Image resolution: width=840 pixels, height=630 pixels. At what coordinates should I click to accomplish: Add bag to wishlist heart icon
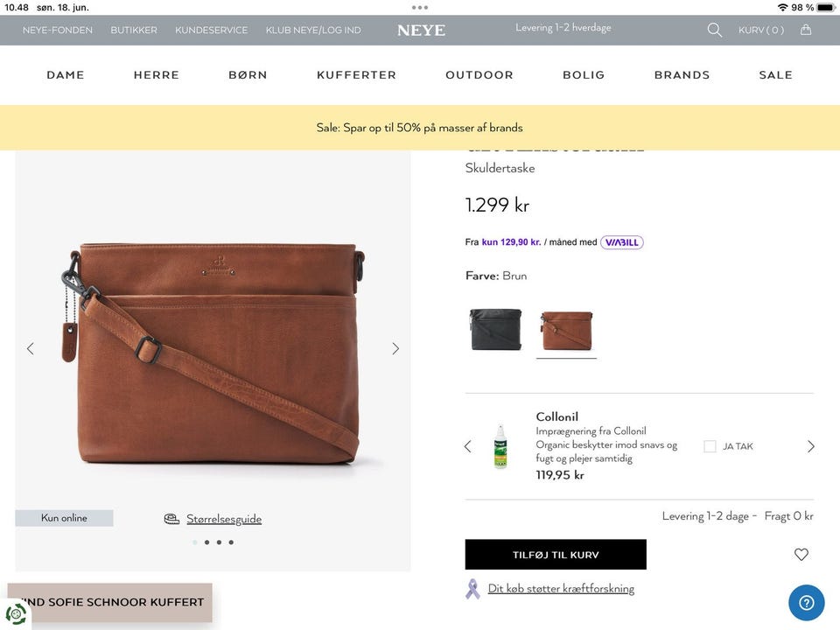coord(801,554)
